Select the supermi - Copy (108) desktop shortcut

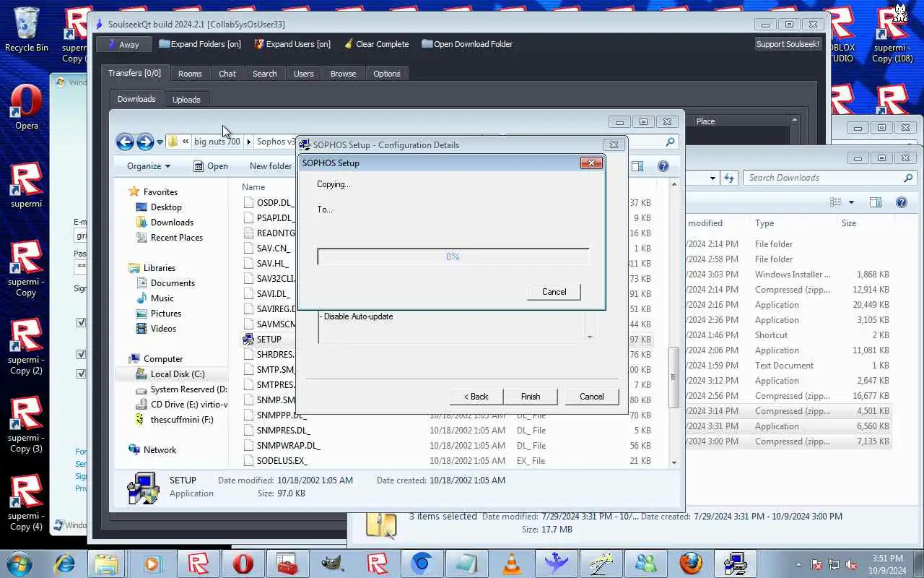[x=892, y=35]
